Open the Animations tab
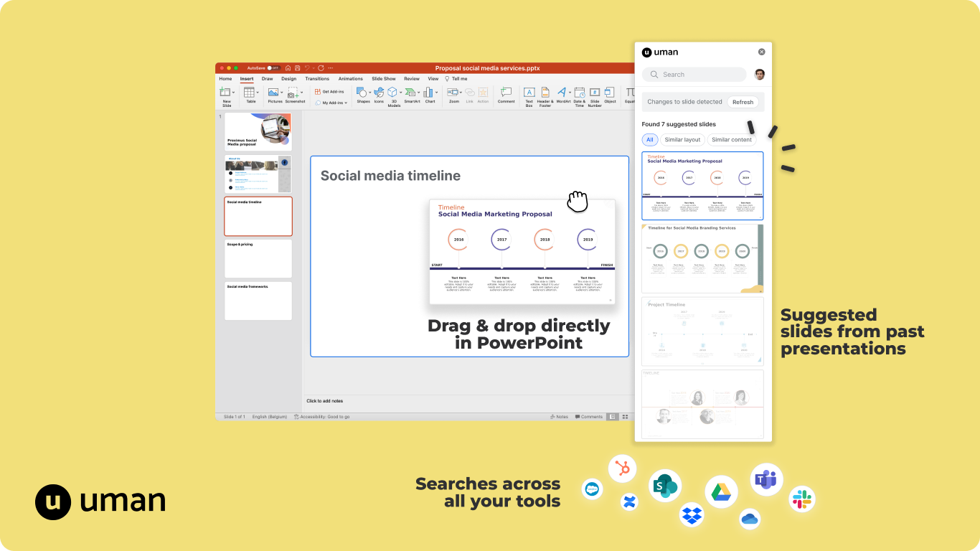Image resolution: width=980 pixels, height=551 pixels. [x=351, y=79]
